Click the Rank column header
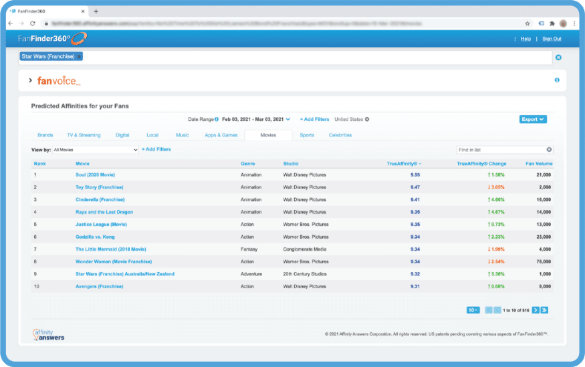The width and height of the screenshot is (585, 367). pyautogui.click(x=40, y=164)
